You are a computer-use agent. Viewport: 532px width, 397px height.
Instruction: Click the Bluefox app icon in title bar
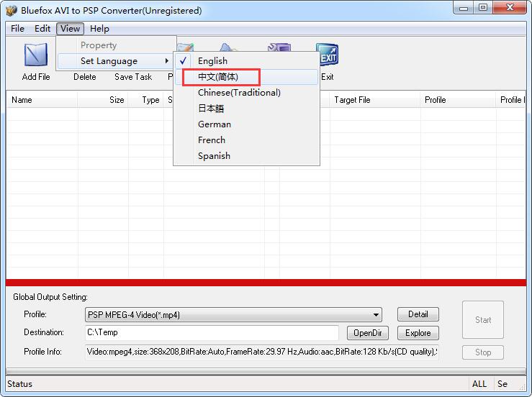point(12,11)
